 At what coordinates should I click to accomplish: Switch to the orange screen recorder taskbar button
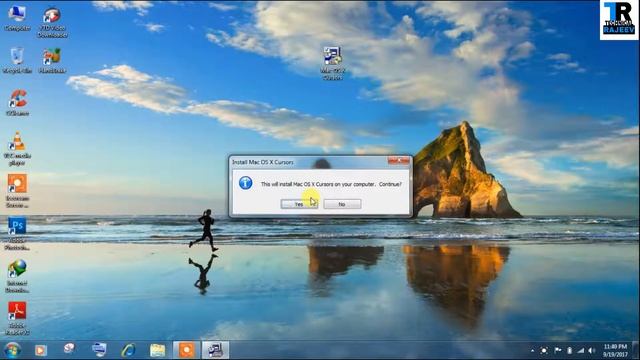pyautogui.click(x=187, y=350)
